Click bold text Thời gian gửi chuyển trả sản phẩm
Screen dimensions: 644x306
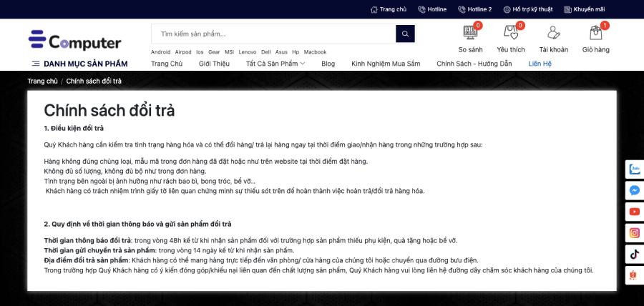(x=99, y=250)
